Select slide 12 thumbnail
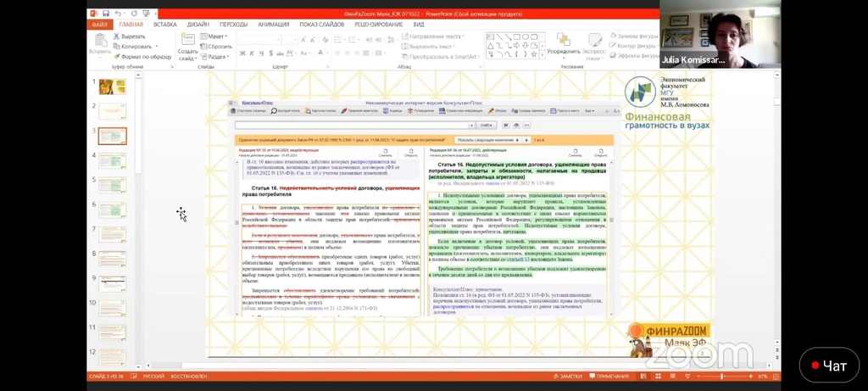Image resolution: width=868 pixels, height=391 pixels. click(113, 357)
